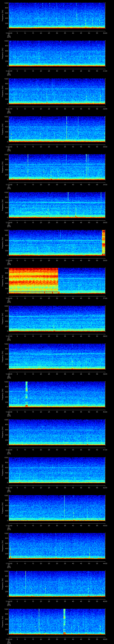The width and height of the screenshot is (114, 644).
Task: Click the 12:31:00 start time label
Action: click(x=9, y=109)
